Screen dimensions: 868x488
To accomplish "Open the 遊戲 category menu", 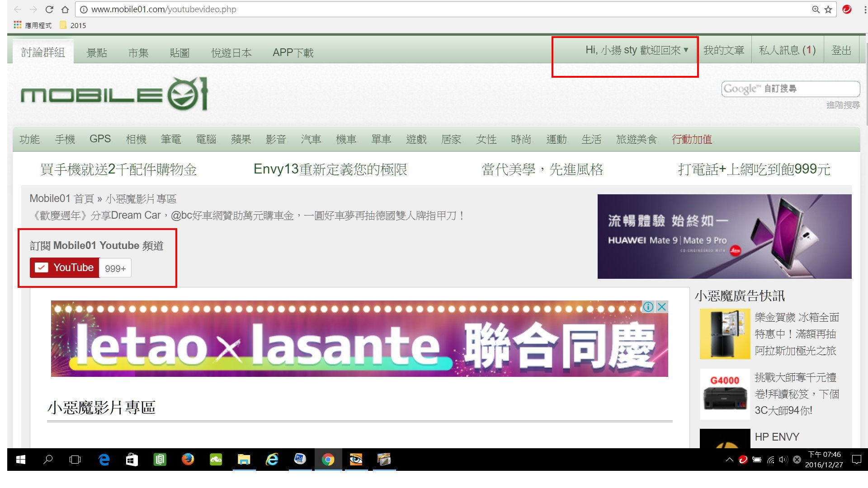I will [x=416, y=139].
